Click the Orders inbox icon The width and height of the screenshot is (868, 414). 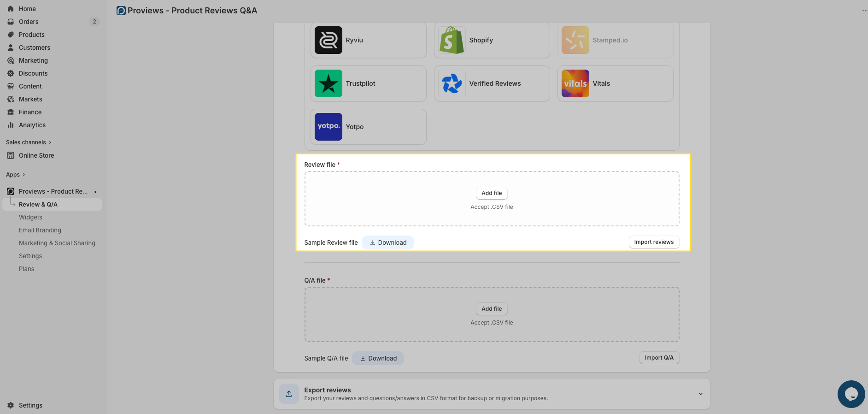[x=11, y=22]
